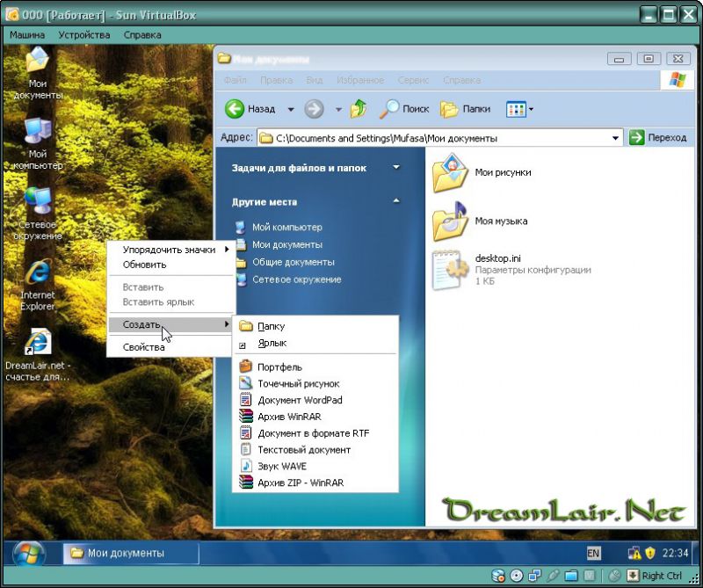Viewport: 703px width, 588px height.
Task: Click the Windows Start orb button
Action: click(28, 554)
